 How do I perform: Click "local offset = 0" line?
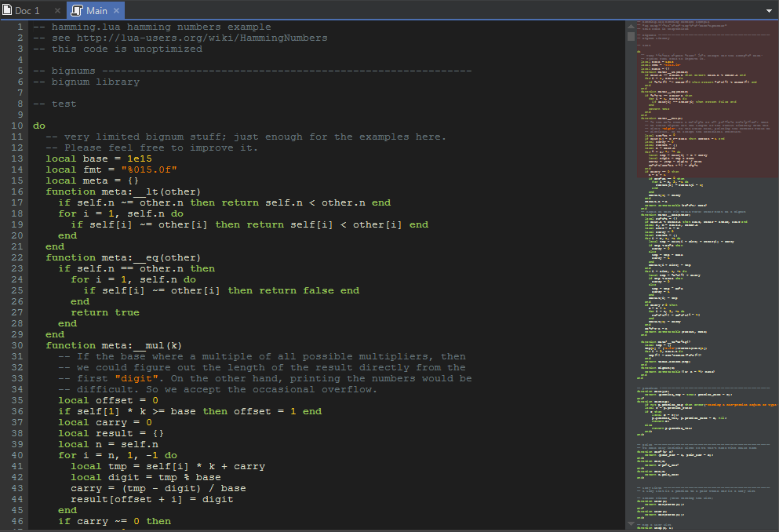pos(108,400)
